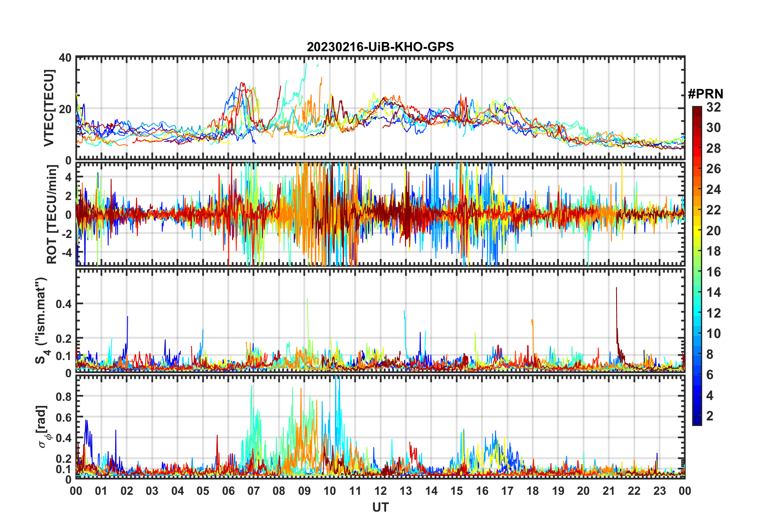Click the "23" hour tick on the UT axis
The width and height of the screenshot is (761, 532).
659,491
